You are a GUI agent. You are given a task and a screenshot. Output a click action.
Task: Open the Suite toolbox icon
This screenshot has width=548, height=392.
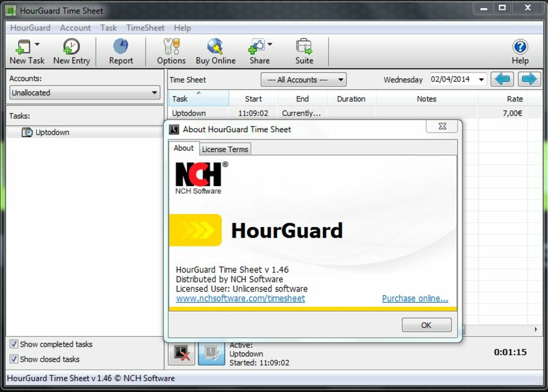coord(304,47)
